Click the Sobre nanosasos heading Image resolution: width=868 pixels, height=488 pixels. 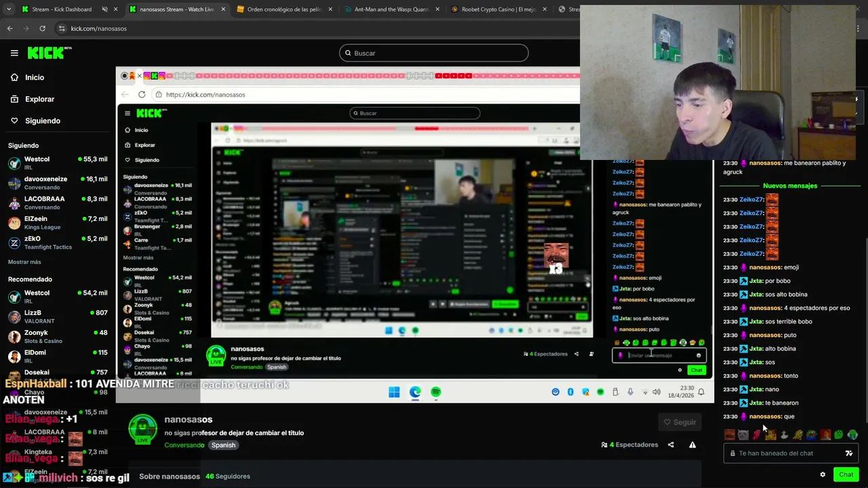[170, 476]
